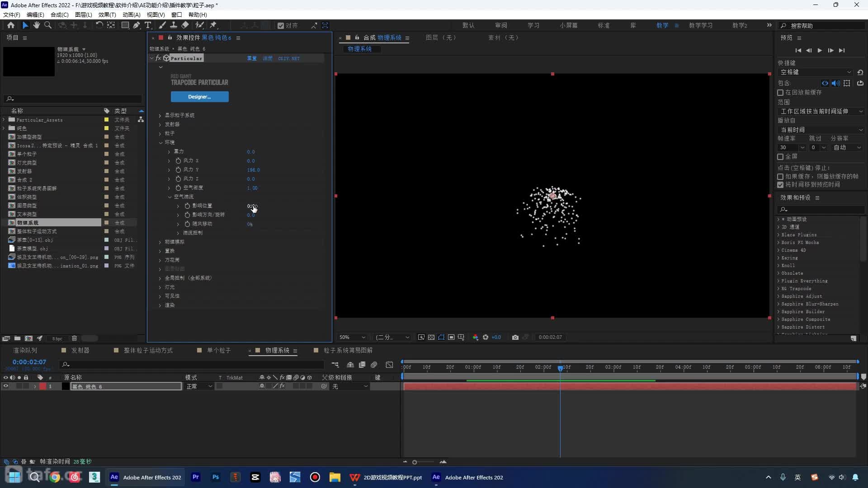
Task: Enable the 全屏 checkbox
Action: click(780, 157)
